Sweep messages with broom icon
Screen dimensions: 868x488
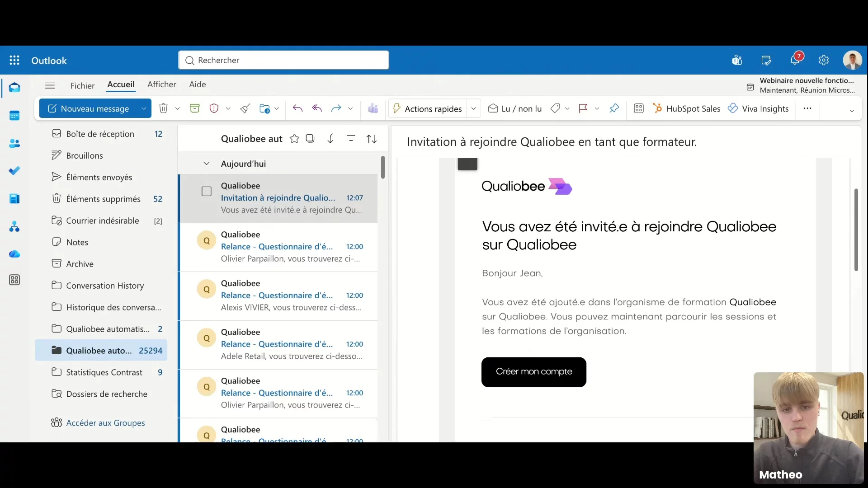point(245,108)
